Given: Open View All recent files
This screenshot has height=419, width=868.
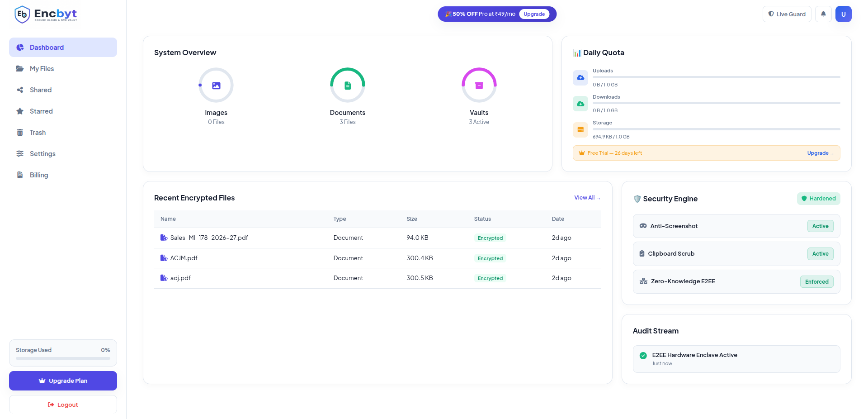Looking at the screenshot, I should point(587,198).
